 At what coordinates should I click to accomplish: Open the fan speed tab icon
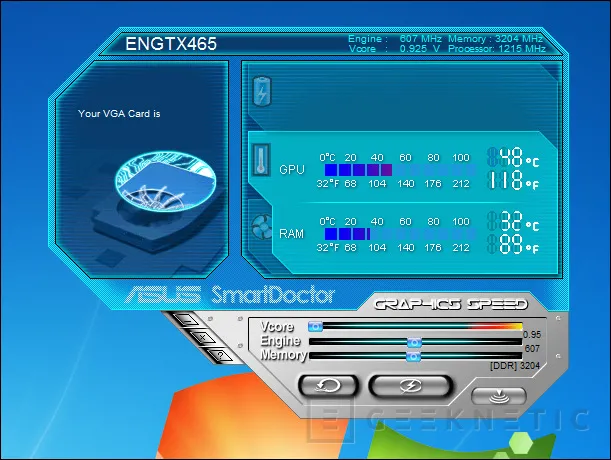click(x=261, y=226)
